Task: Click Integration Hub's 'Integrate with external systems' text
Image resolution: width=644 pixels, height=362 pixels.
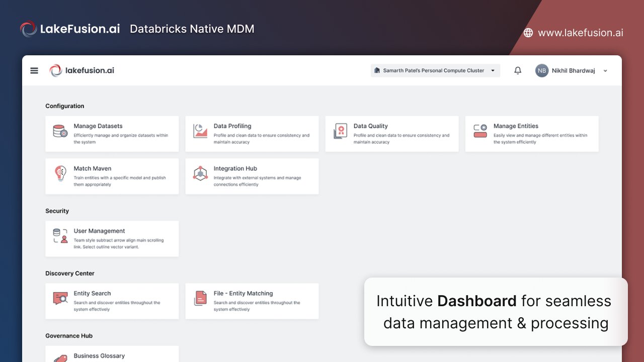Action: [x=258, y=181]
